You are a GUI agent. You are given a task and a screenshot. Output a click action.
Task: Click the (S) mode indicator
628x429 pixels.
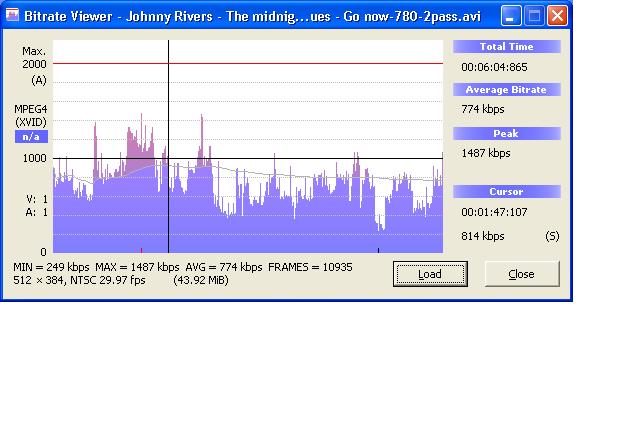(552, 236)
